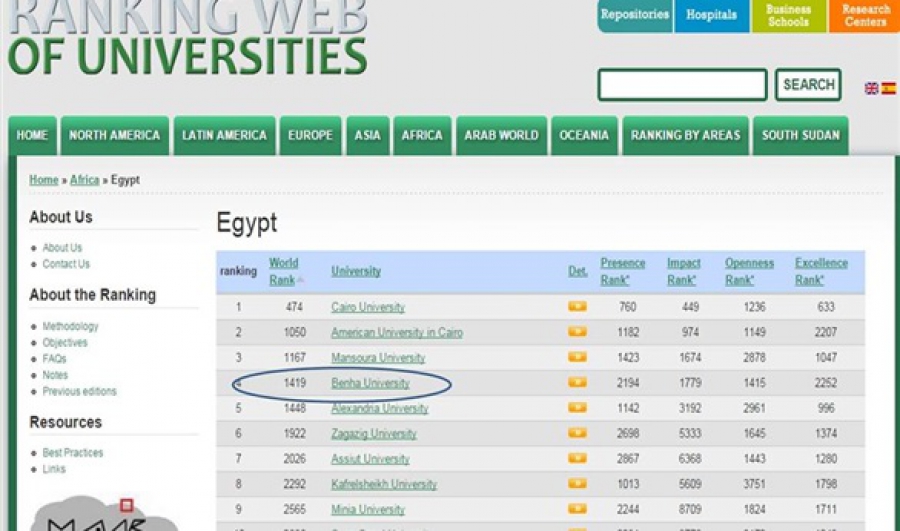Select Zagazig impact rank value 5333

[x=690, y=433]
